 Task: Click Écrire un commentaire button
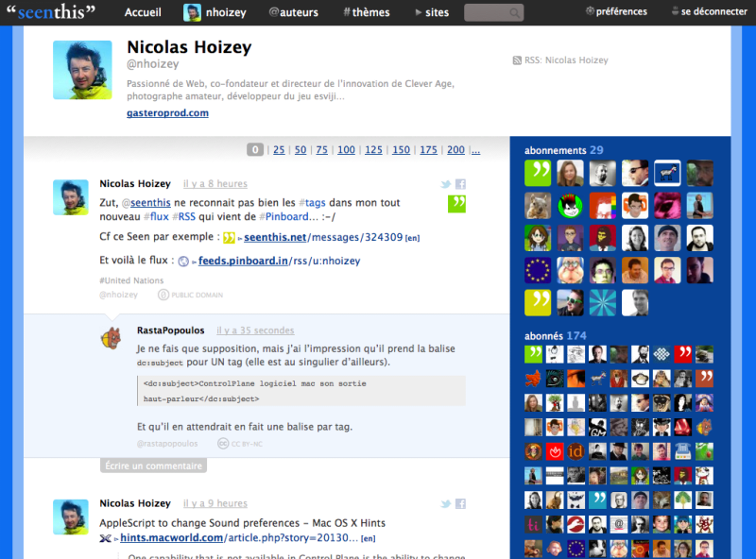tap(153, 466)
